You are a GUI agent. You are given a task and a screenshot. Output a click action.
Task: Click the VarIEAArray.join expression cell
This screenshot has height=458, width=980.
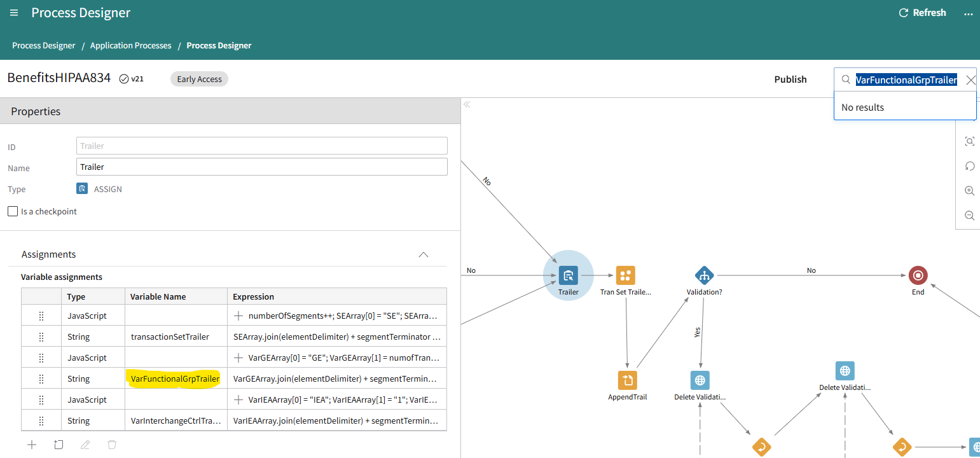click(x=337, y=421)
